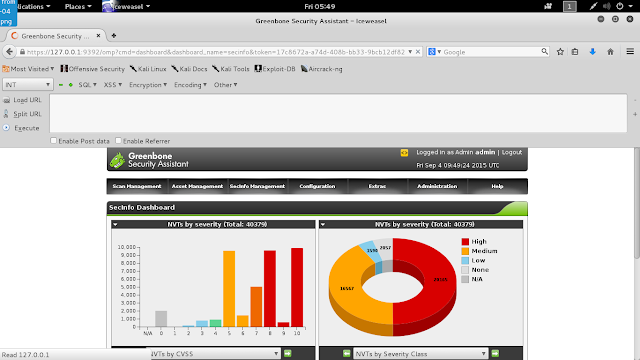Click the yellow help icon in Greenbone header
Screen dimensions: 640x360
(x=404, y=153)
